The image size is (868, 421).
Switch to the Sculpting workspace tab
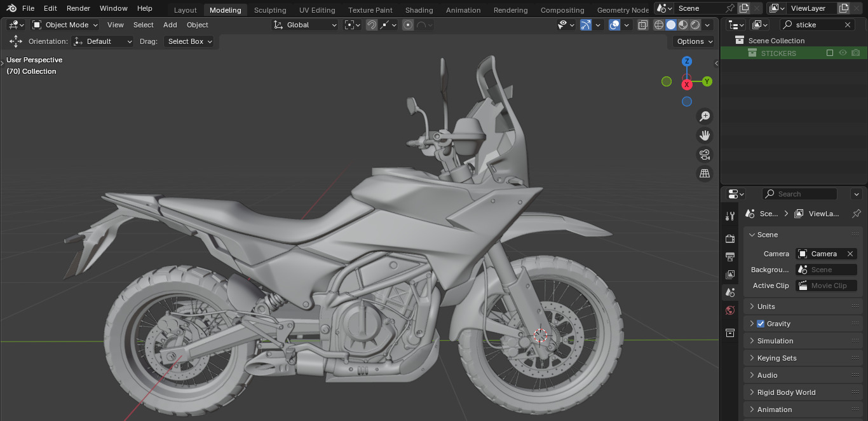[x=270, y=10]
